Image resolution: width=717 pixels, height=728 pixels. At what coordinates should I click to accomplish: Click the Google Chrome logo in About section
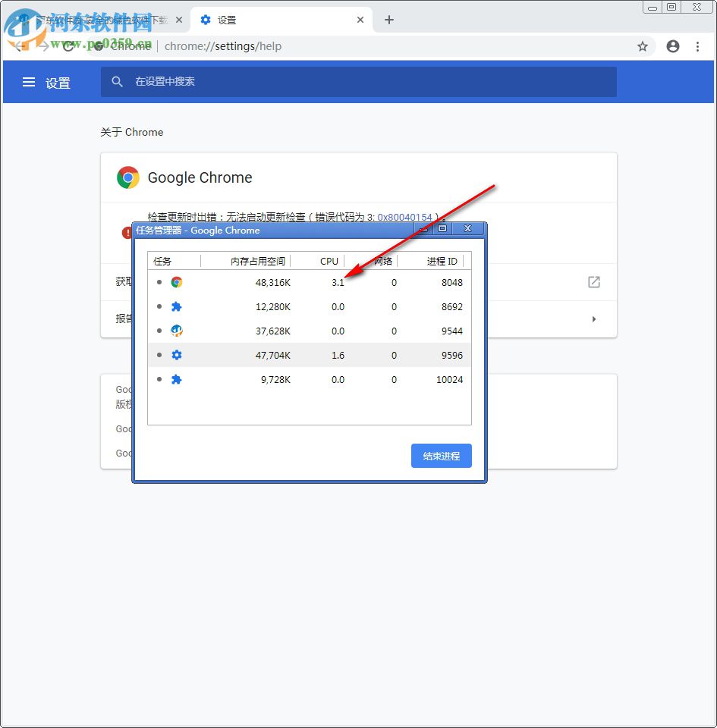(x=128, y=177)
